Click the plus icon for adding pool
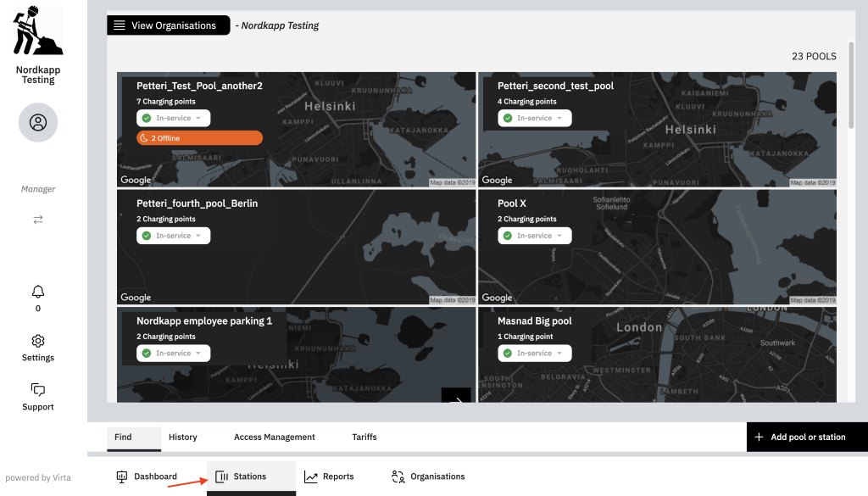The width and height of the screenshot is (868, 496). [759, 437]
